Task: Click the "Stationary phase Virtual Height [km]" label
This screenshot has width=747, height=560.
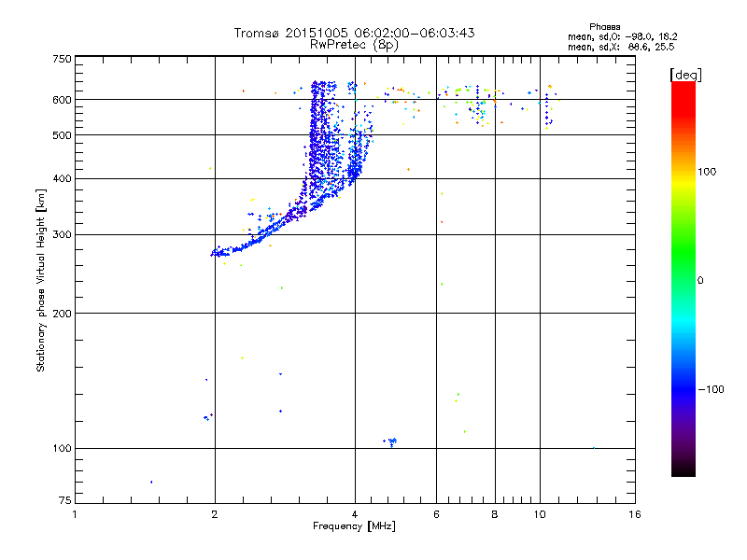Action: coord(41,280)
